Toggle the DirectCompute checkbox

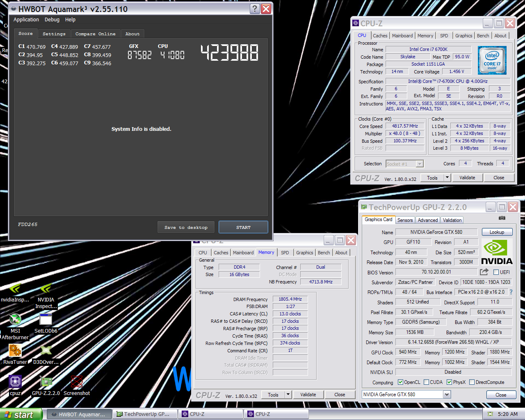tap(472, 382)
